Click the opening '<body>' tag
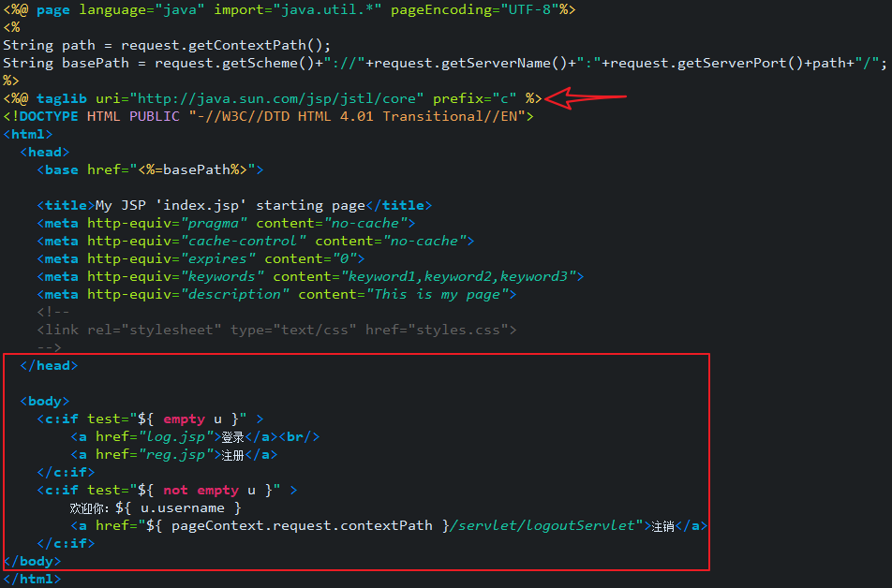892x588 pixels. point(45,401)
